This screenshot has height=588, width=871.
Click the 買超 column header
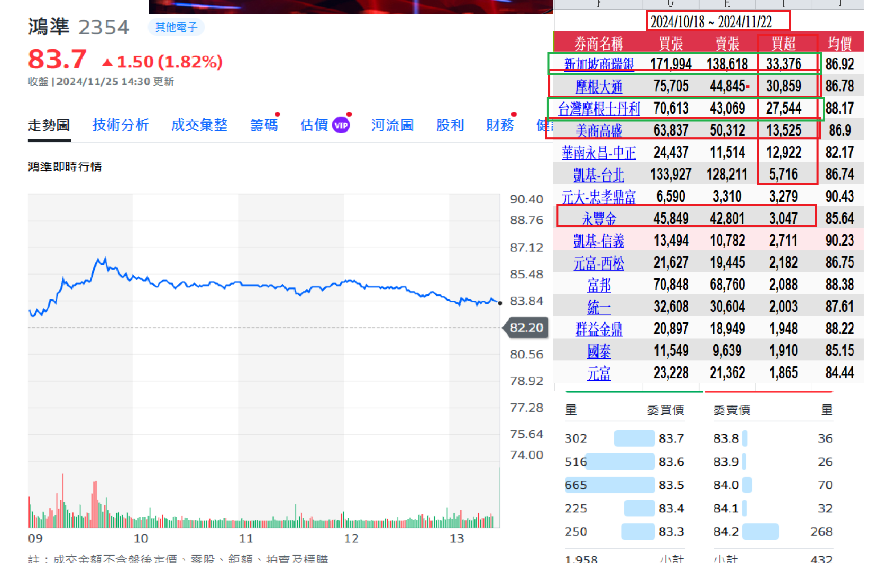pyautogui.click(x=783, y=43)
